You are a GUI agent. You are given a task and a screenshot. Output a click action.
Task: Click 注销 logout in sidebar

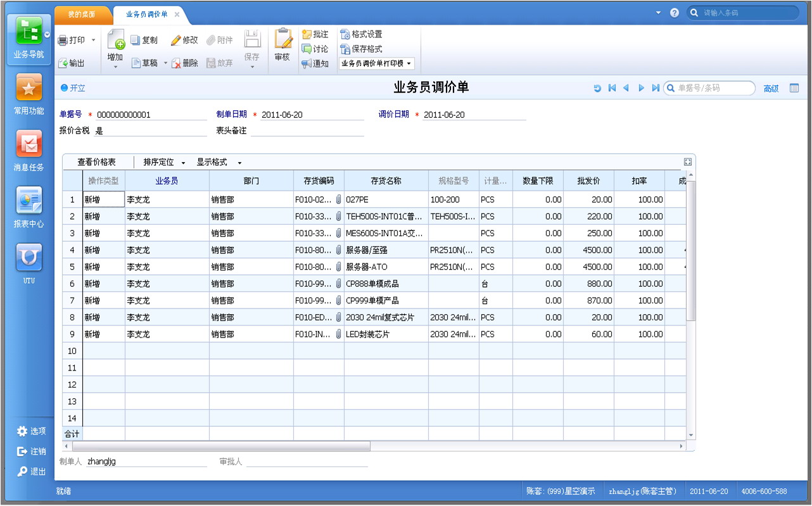(x=31, y=452)
